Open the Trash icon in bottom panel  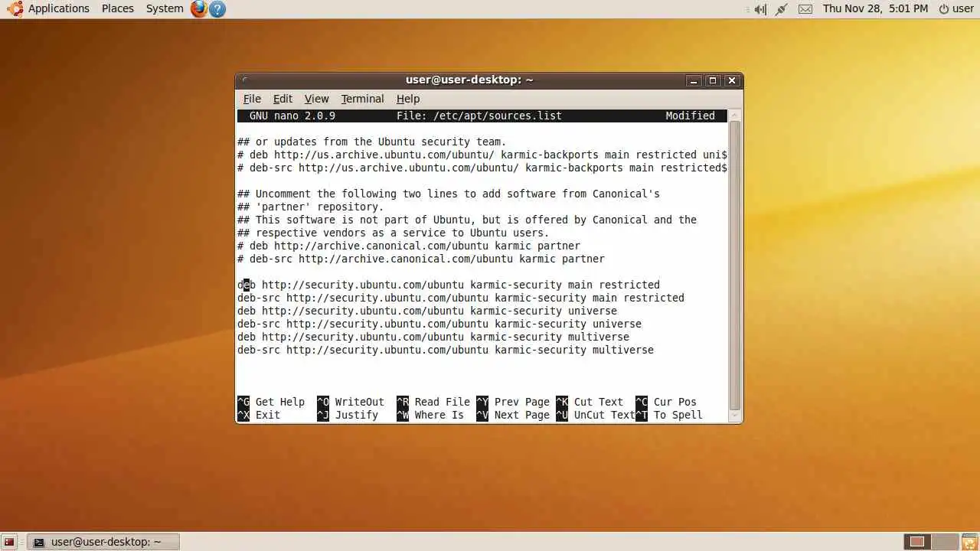pos(969,542)
